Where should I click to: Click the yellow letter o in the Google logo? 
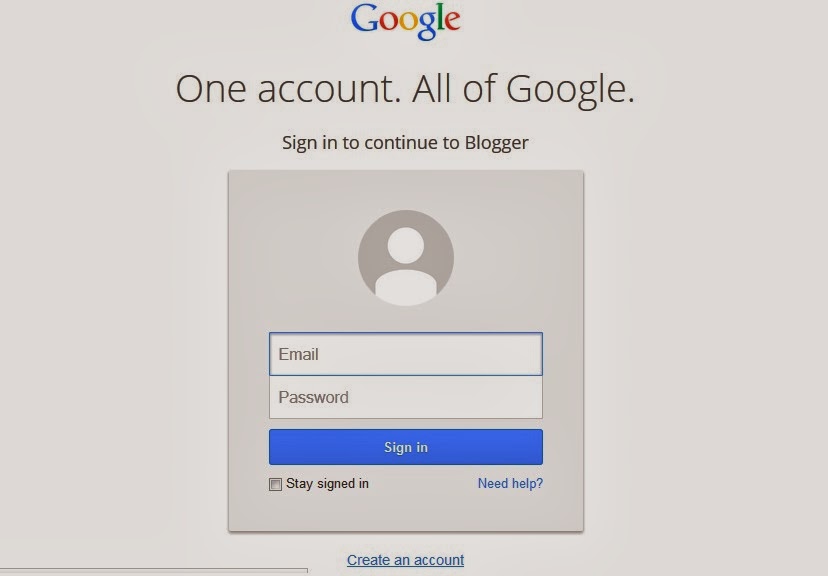(407, 22)
